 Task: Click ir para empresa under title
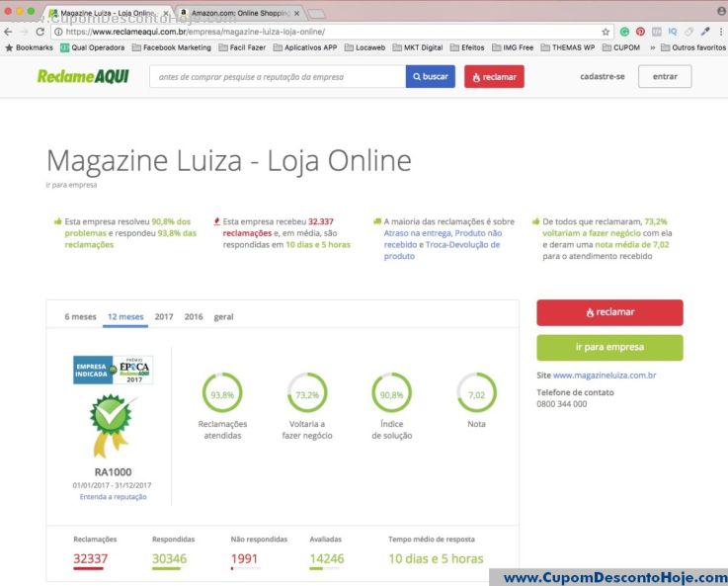coord(71,185)
